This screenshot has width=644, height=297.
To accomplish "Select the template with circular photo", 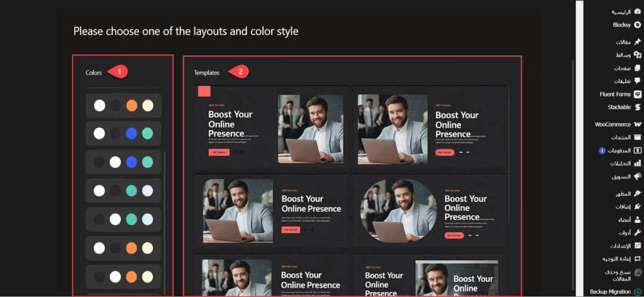I will point(430,212).
